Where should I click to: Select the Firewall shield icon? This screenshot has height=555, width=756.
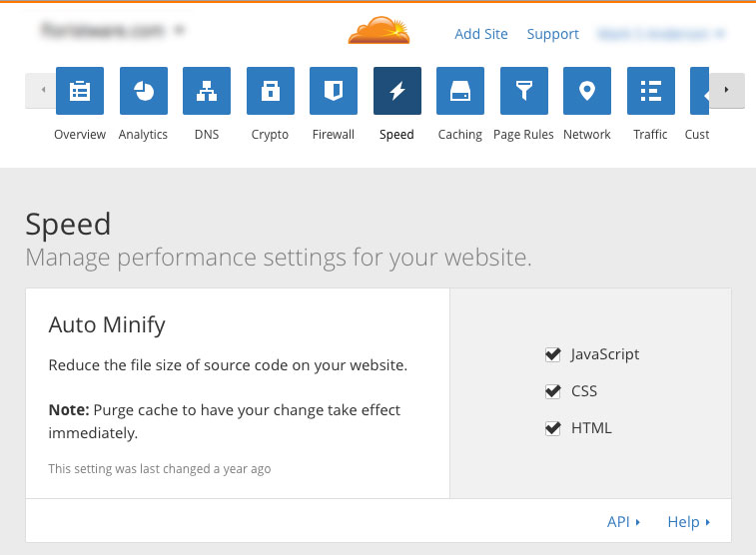pos(334,91)
